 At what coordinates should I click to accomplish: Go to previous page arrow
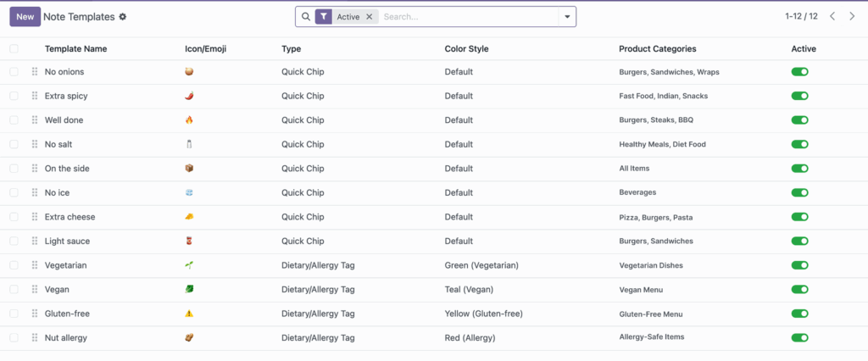click(x=832, y=17)
